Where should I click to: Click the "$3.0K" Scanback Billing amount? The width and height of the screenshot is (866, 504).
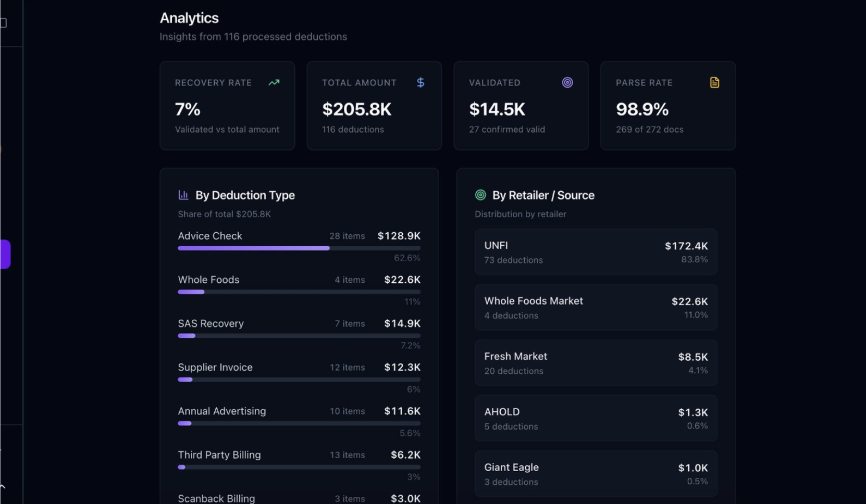click(x=406, y=498)
